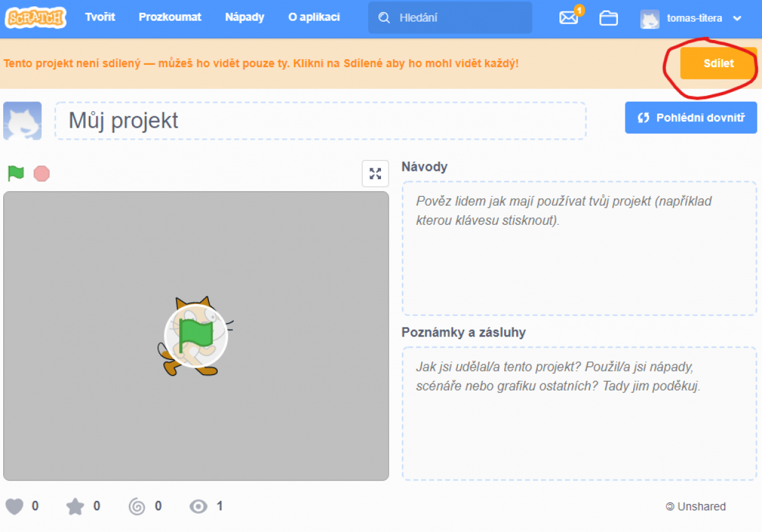Click the project author avatar thumbnail
Viewport: 762px width, 532px height.
pyautogui.click(x=22, y=121)
